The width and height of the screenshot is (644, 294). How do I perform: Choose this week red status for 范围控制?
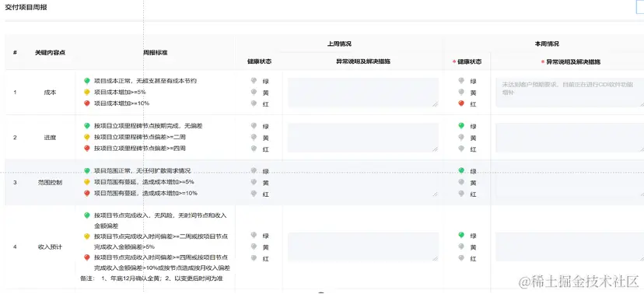[461, 194]
